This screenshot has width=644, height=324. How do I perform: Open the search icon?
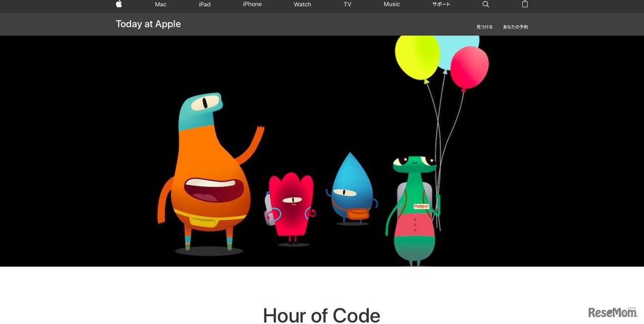point(485,5)
